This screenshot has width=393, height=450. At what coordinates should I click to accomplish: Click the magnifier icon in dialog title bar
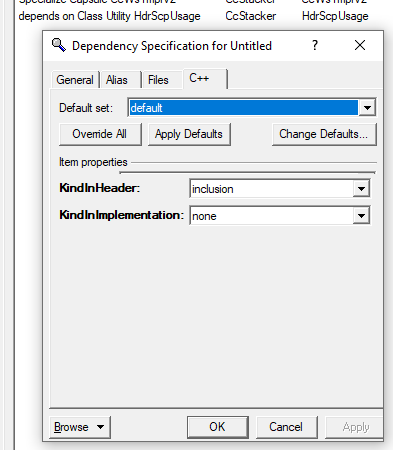tap(59, 45)
